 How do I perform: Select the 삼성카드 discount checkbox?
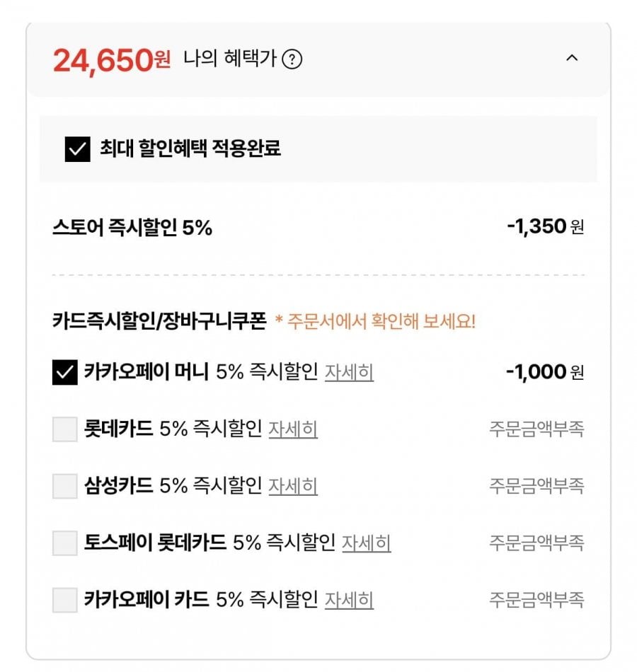(65, 486)
